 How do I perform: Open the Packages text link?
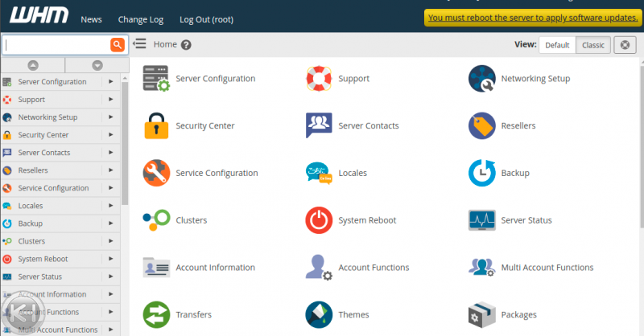coord(518,314)
